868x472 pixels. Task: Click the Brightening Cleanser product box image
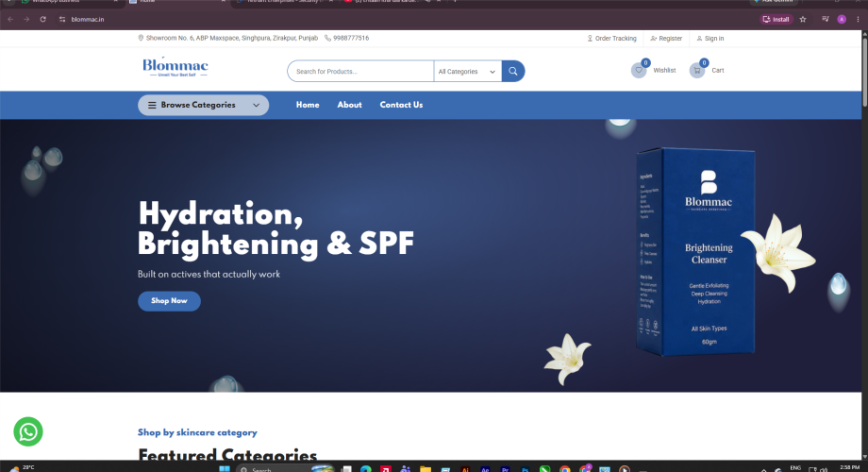pos(696,251)
